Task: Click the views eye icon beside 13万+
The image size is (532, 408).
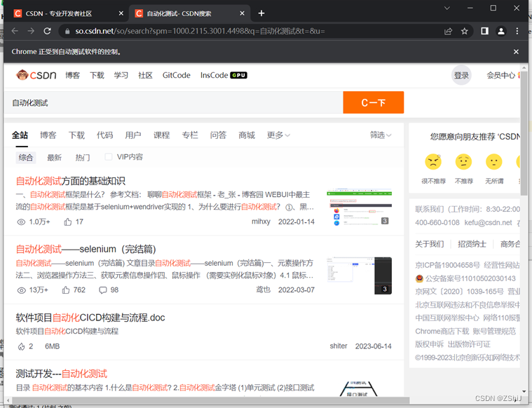Action: 21,290
